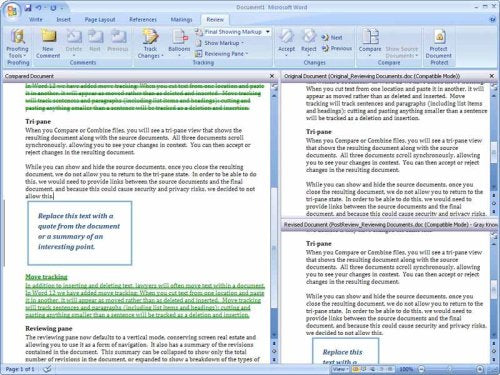500x375 pixels.
Task: Click the Office button logo
Action: 12,11
